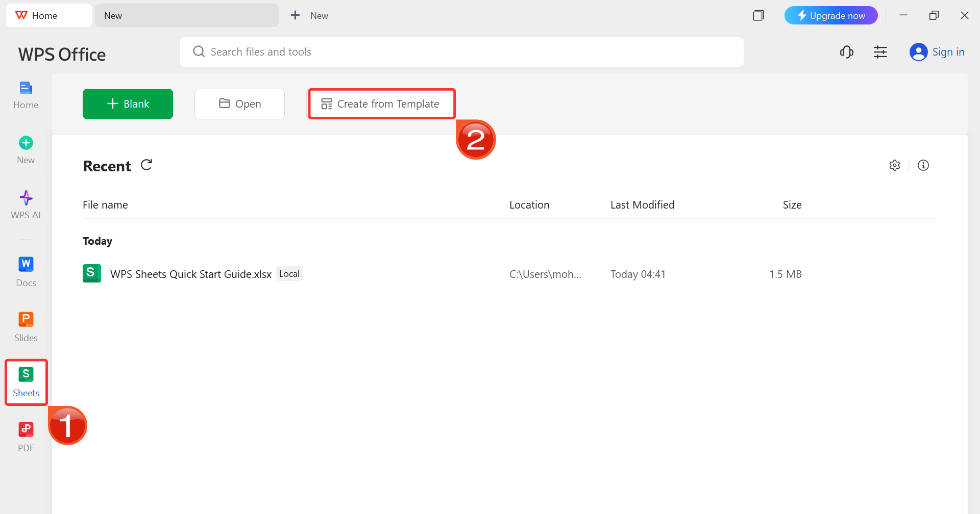Go to Home in the left sidebar
980x514 pixels.
click(x=26, y=95)
